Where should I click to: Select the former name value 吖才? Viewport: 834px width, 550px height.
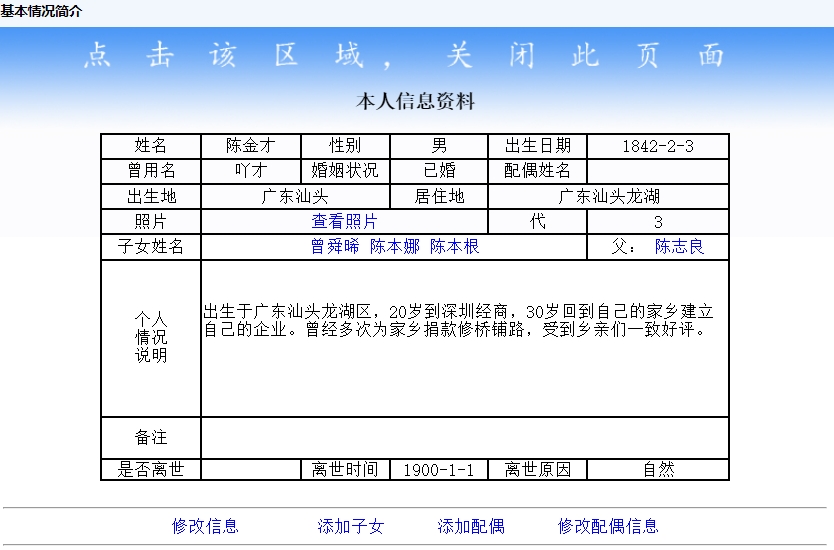(251, 171)
